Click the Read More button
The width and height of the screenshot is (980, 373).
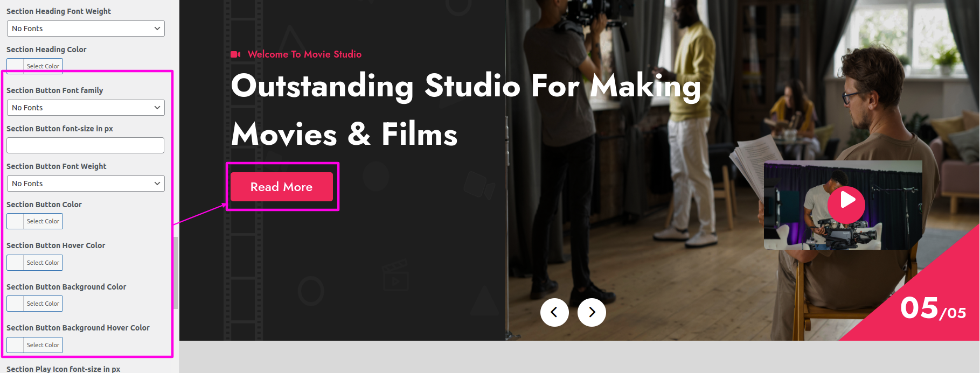281,187
